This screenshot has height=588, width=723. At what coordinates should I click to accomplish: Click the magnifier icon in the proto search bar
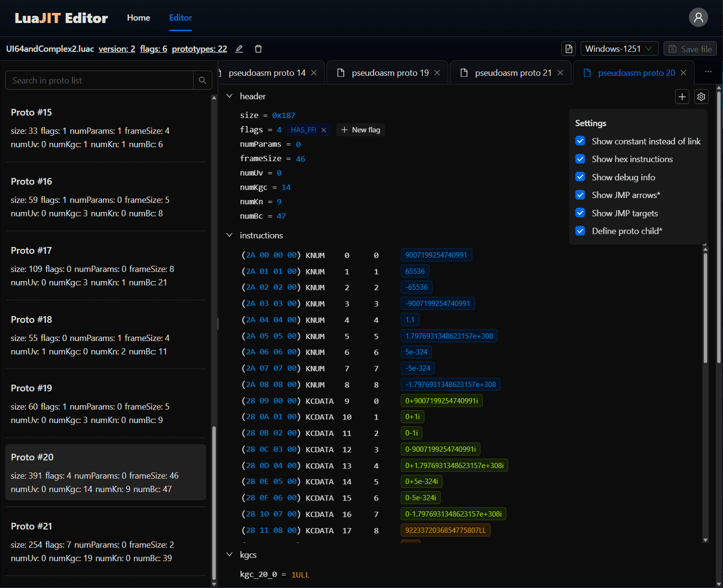coord(202,80)
